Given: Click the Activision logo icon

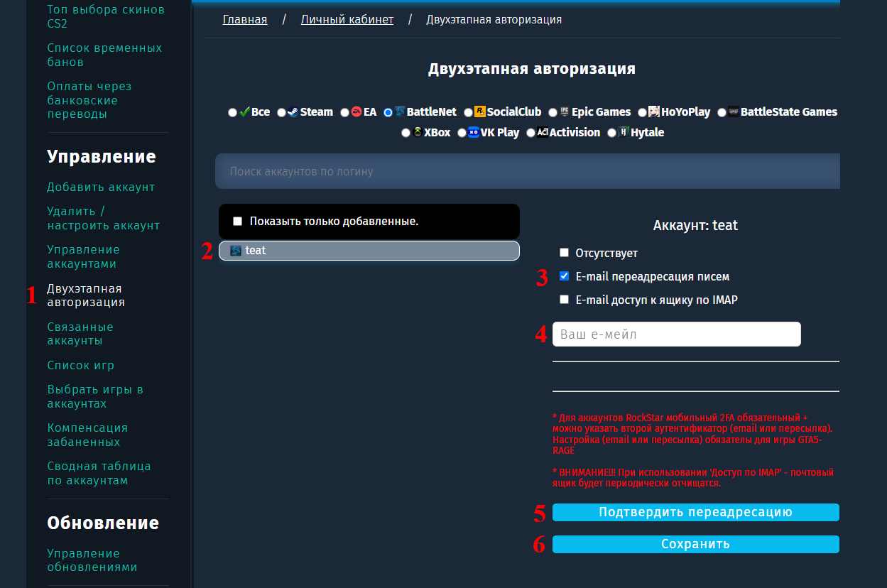Looking at the screenshot, I should [x=543, y=132].
